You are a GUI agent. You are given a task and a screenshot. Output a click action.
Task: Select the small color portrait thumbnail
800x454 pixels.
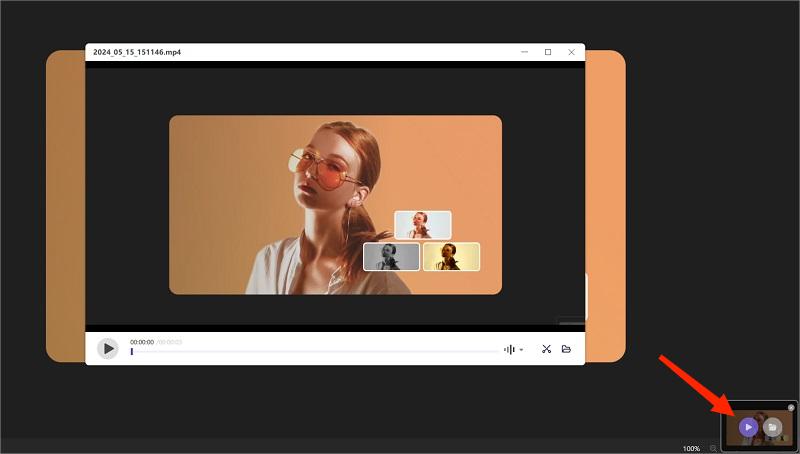click(x=422, y=225)
